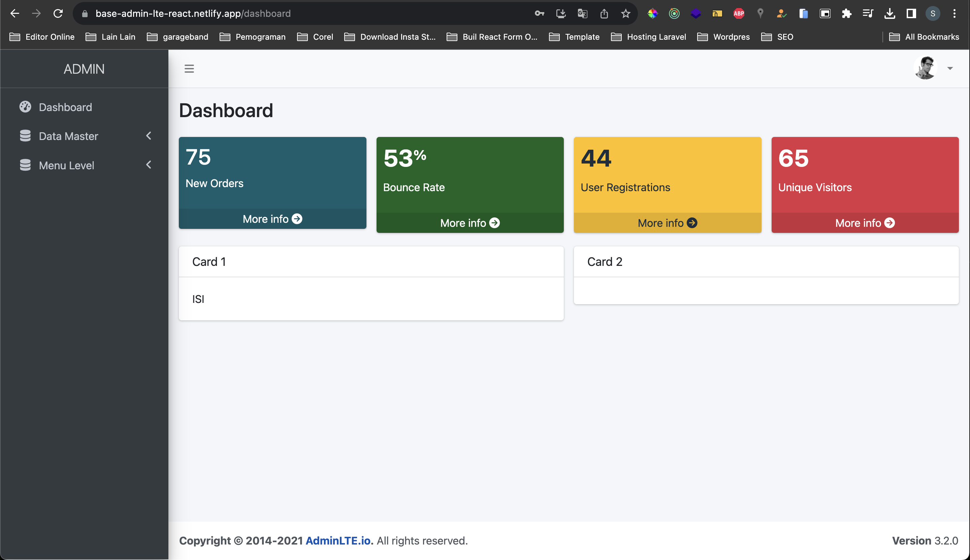Screen dimensions: 970x560
Task: Open the user profile dropdown caret
Action: 950,68
